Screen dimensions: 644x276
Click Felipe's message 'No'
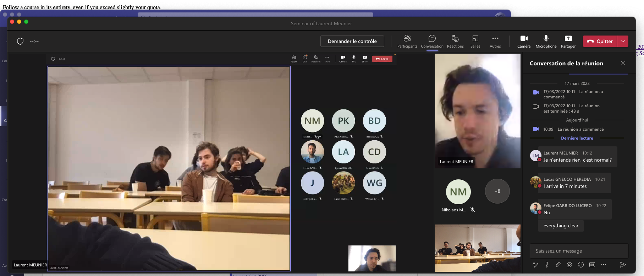[547, 212]
